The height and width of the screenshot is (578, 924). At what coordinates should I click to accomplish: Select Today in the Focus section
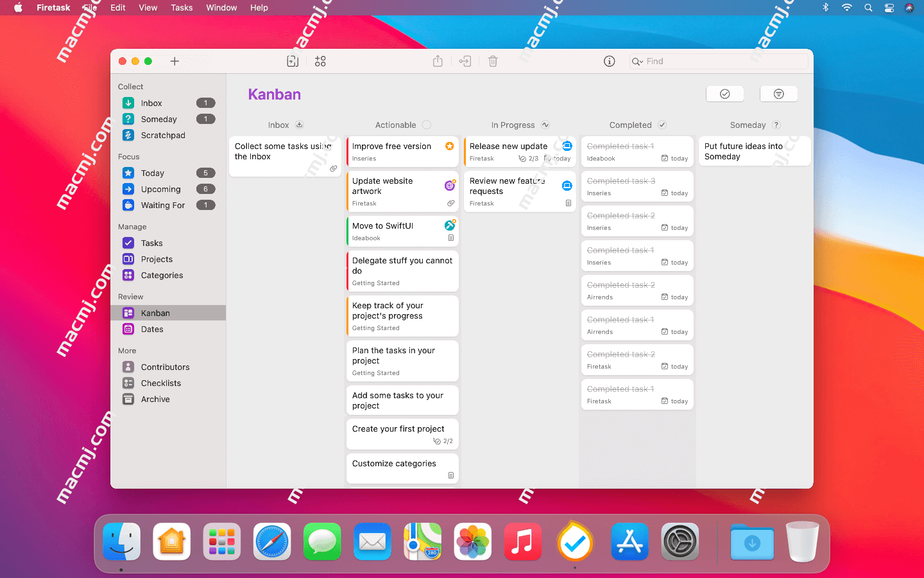point(168,173)
